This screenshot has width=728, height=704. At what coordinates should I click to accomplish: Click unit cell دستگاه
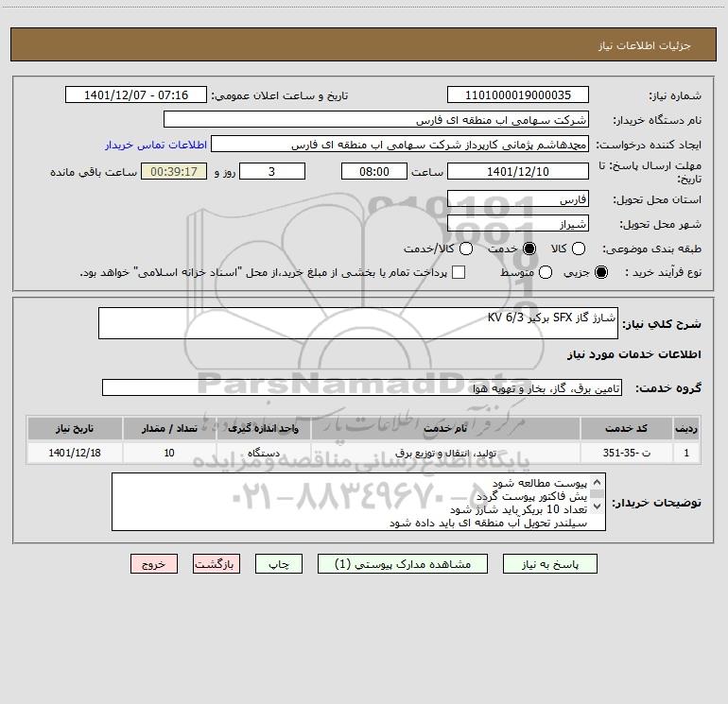[263, 453]
